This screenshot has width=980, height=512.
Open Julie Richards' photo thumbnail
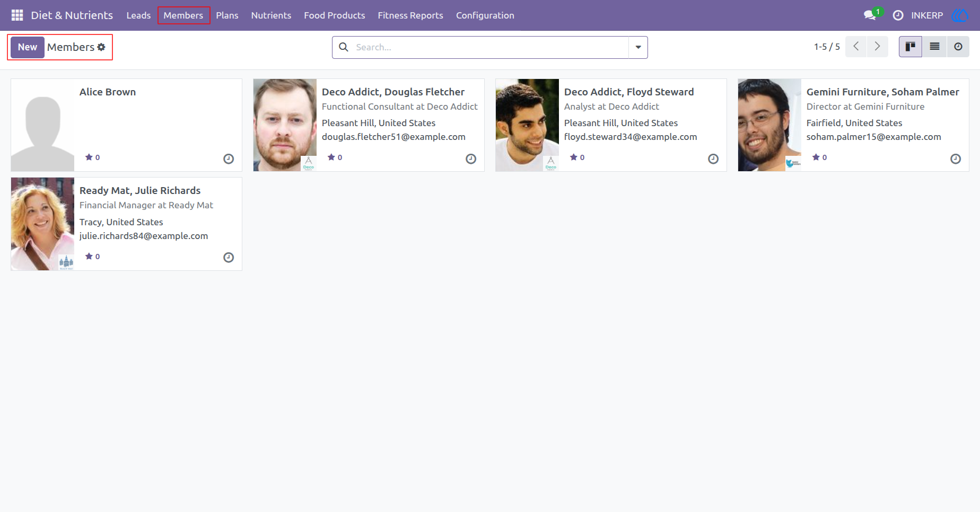tap(42, 224)
